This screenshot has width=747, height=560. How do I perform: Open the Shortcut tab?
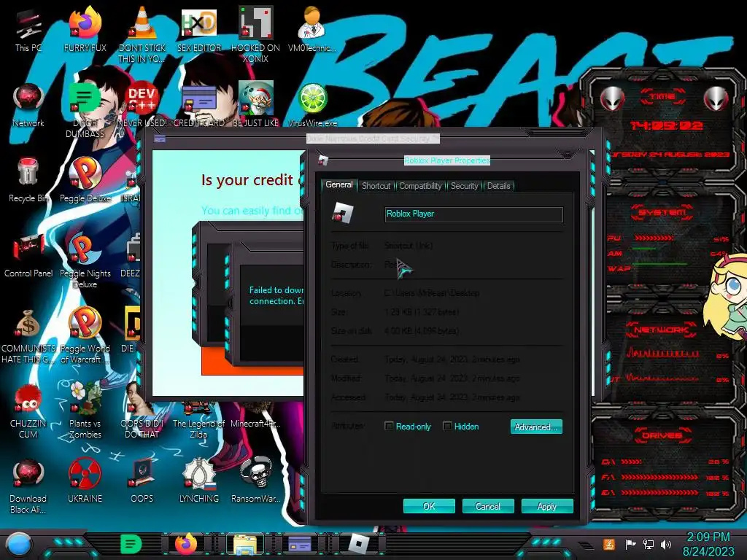(376, 186)
